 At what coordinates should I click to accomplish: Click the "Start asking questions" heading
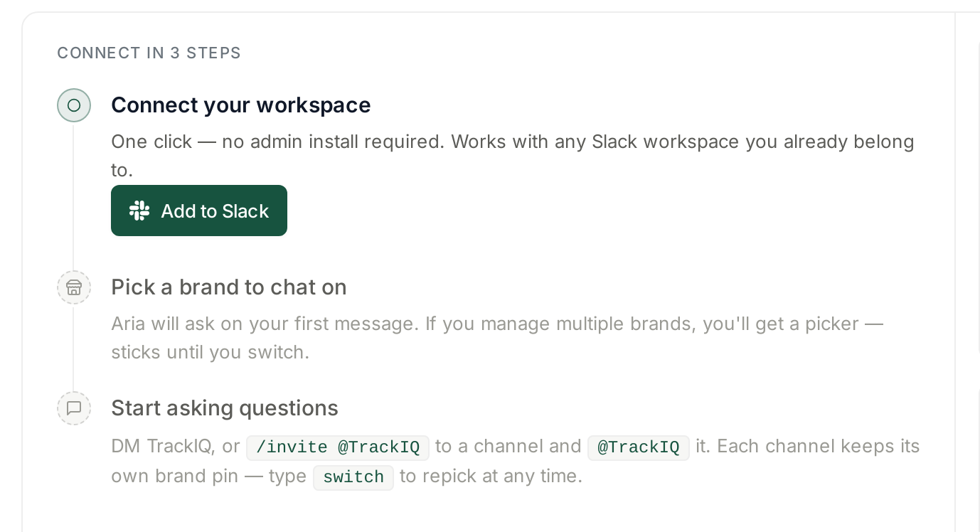pyautogui.click(x=225, y=408)
